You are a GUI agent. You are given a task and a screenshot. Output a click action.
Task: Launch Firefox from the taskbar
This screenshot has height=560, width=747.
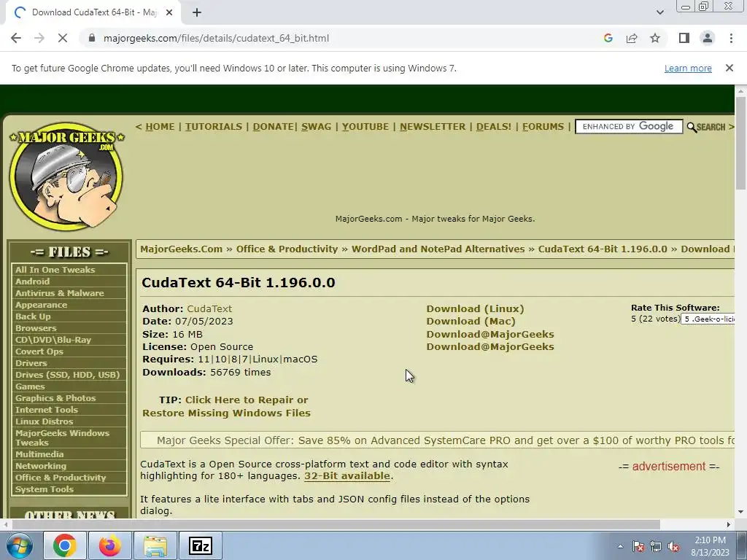click(x=110, y=545)
